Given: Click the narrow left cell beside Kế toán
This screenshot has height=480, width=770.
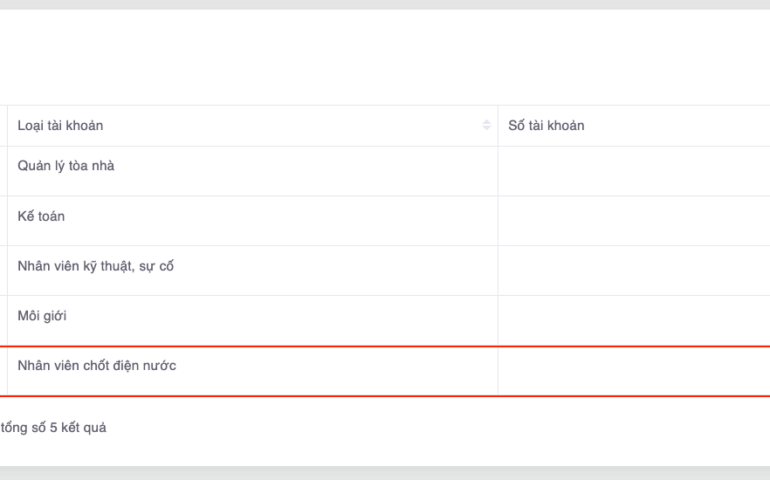Looking at the screenshot, I should coord(3,221).
